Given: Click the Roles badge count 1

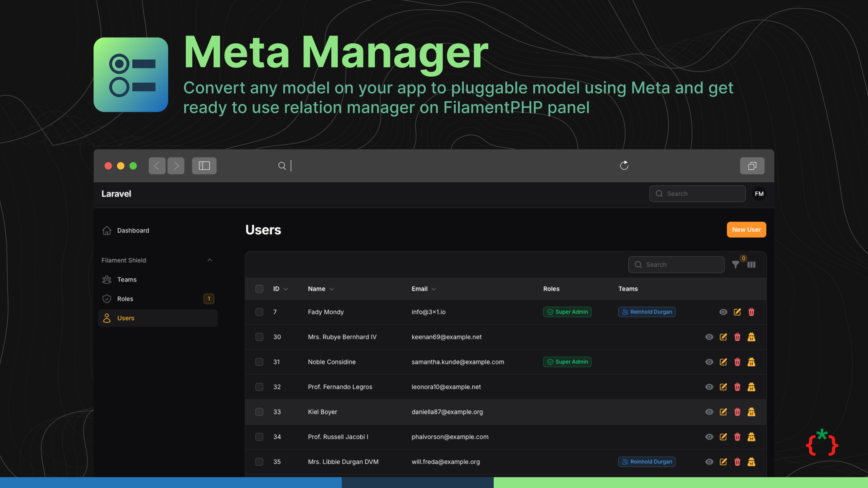Looking at the screenshot, I should point(209,299).
